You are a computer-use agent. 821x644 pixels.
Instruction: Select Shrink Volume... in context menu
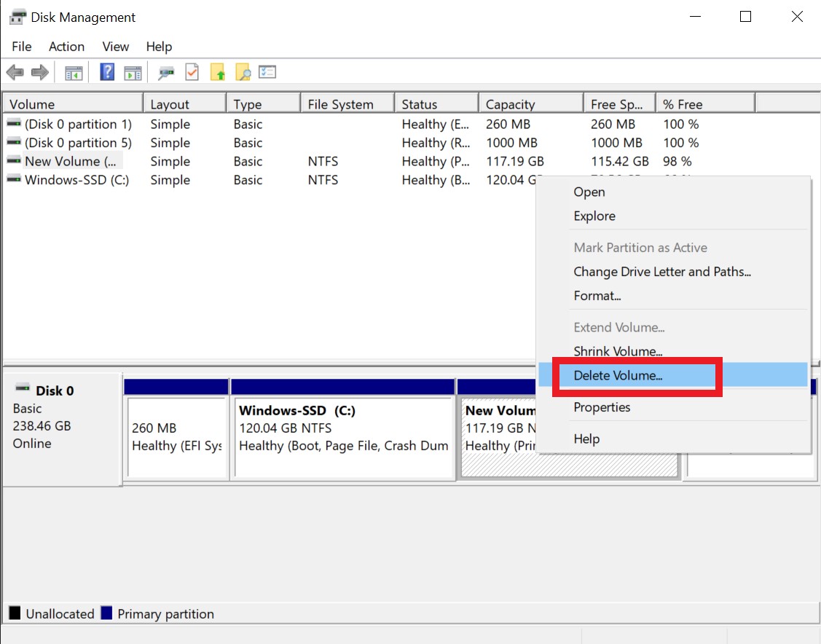point(618,352)
